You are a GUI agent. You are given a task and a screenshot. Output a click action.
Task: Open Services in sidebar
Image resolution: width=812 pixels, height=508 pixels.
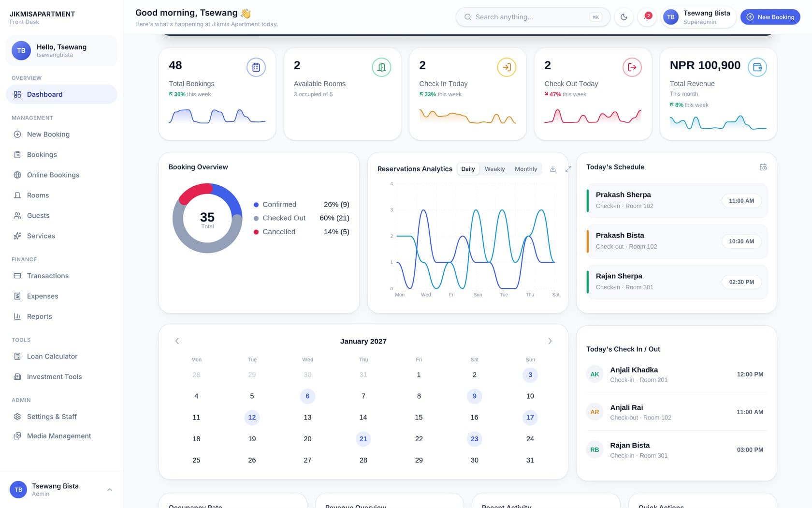click(61, 236)
